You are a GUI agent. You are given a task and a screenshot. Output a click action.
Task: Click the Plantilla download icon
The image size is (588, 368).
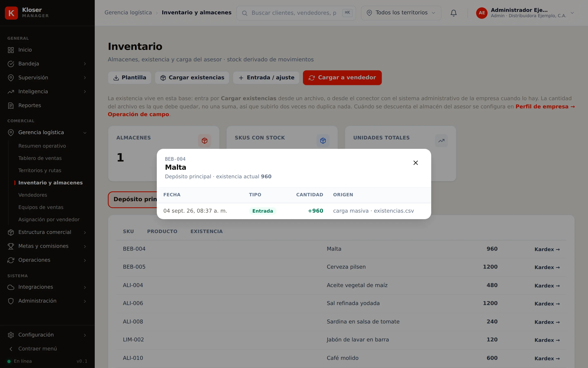[x=116, y=78]
